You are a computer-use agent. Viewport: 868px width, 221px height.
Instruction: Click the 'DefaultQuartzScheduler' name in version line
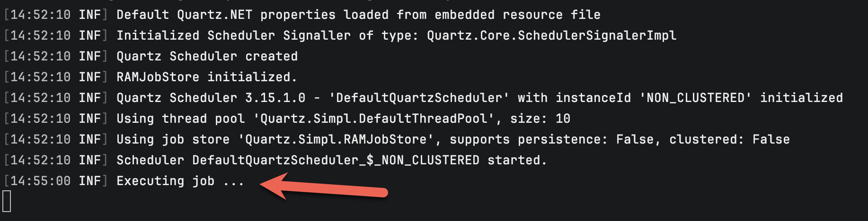tap(419, 98)
